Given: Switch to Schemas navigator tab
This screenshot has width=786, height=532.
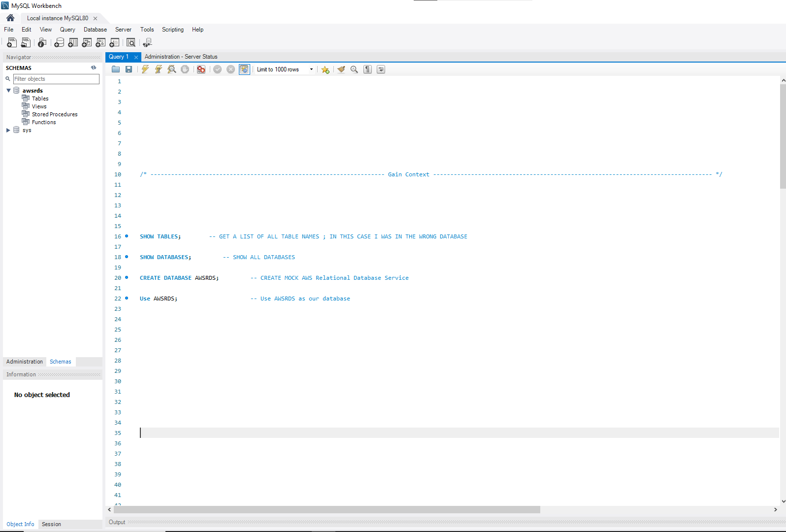Looking at the screenshot, I should pyautogui.click(x=60, y=362).
